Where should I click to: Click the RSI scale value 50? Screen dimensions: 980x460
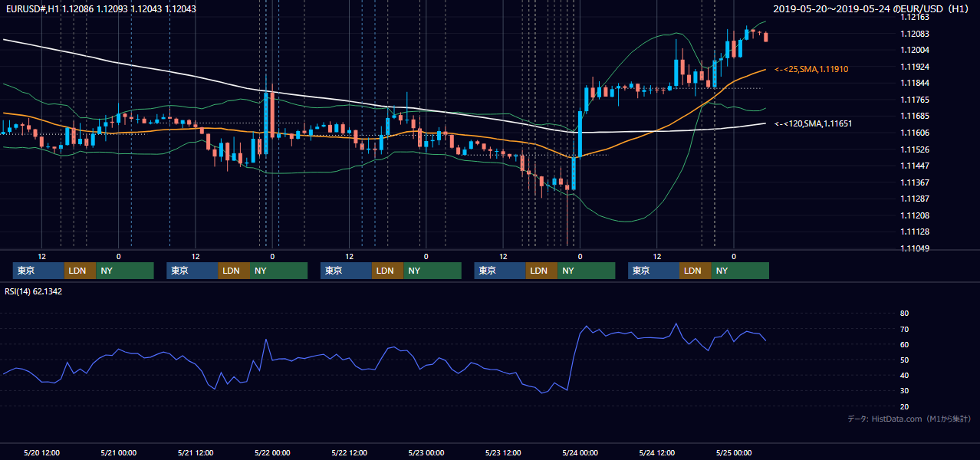tap(904, 360)
